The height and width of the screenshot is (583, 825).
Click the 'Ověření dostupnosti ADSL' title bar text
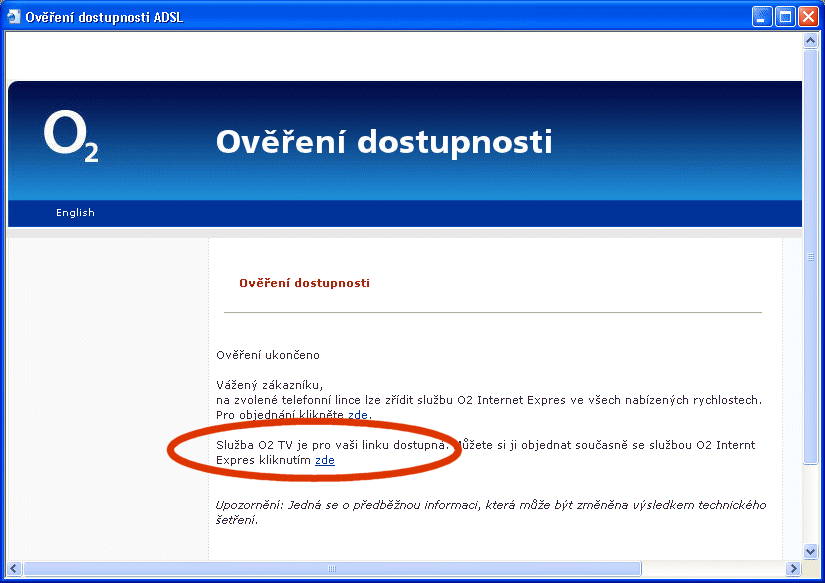[x=105, y=16]
